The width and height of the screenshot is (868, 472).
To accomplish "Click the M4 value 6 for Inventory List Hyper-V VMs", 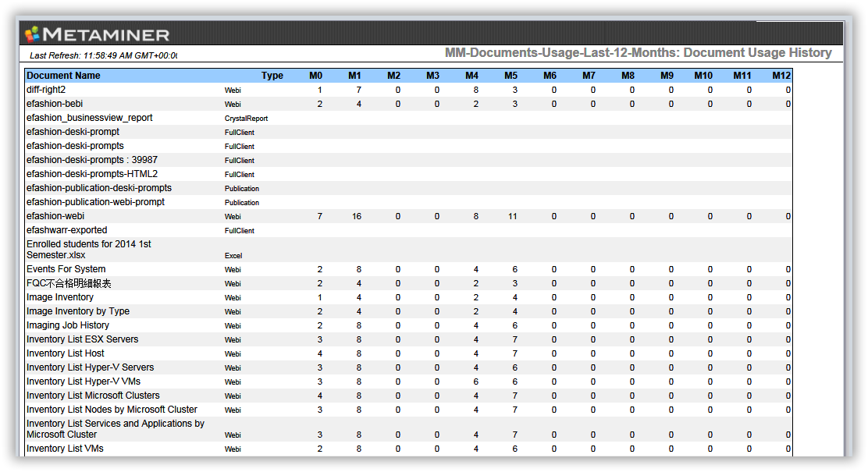I will 475,382.
